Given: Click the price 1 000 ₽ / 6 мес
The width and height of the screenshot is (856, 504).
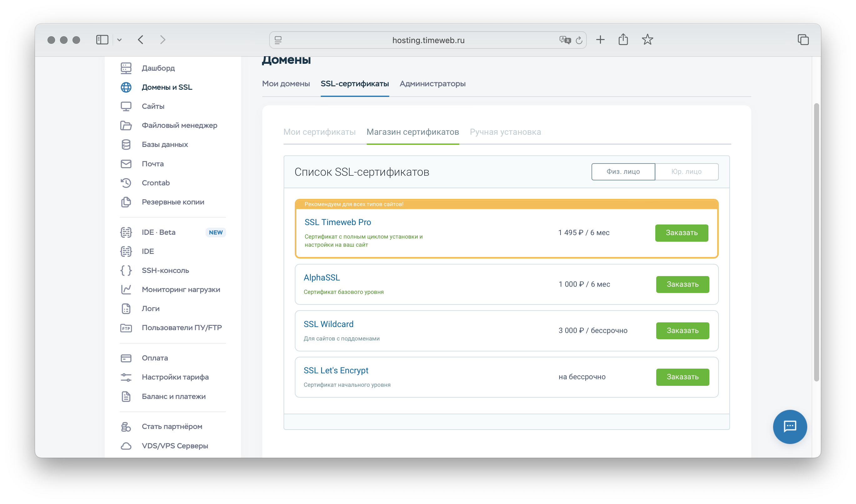Looking at the screenshot, I should 584,284.
